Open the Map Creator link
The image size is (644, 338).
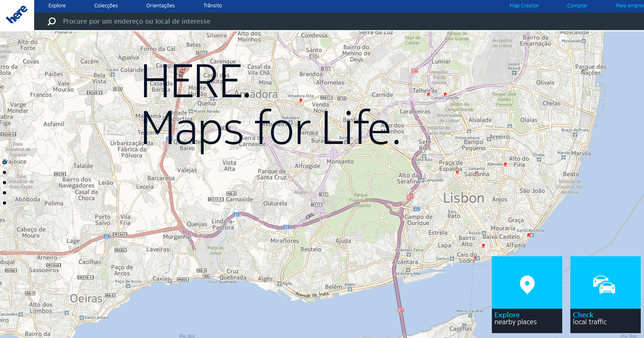pos(524,6)
